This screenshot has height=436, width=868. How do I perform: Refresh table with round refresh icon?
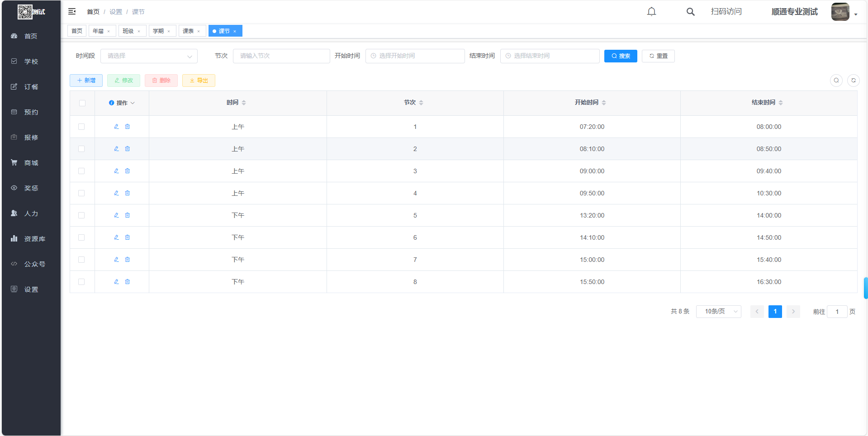854,81
